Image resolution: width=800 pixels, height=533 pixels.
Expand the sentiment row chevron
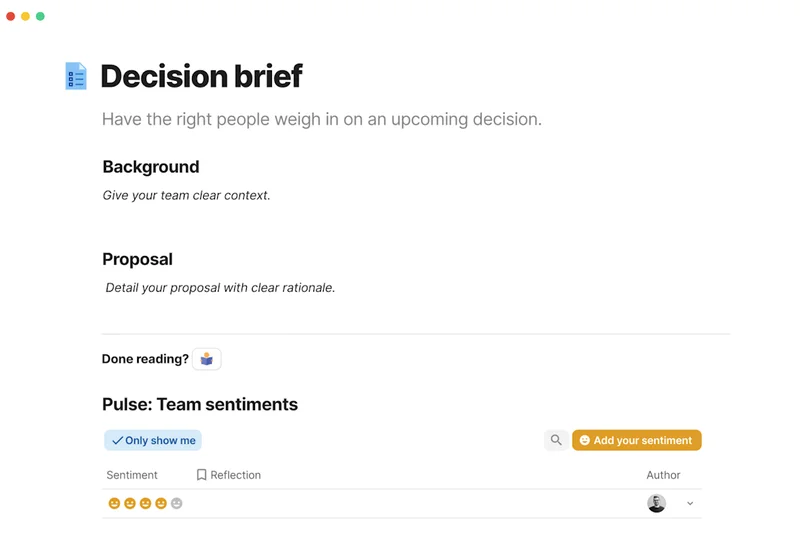690,504
